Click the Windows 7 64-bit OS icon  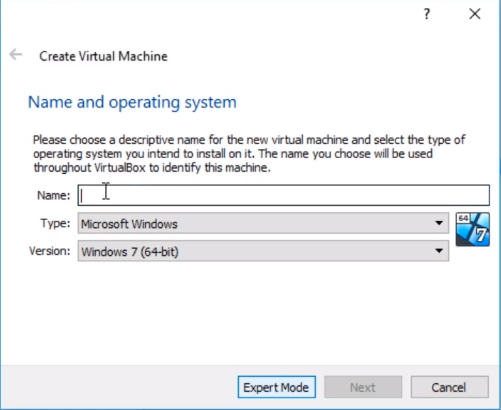click(x=473, y=229)
